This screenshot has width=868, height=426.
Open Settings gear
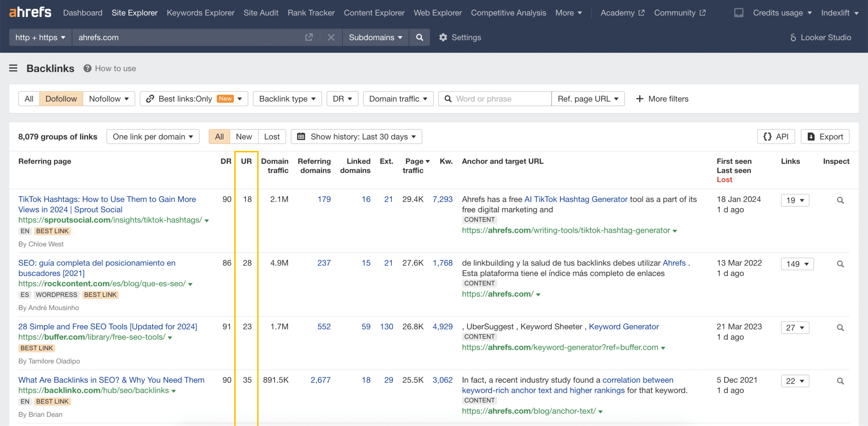[460, 37]
